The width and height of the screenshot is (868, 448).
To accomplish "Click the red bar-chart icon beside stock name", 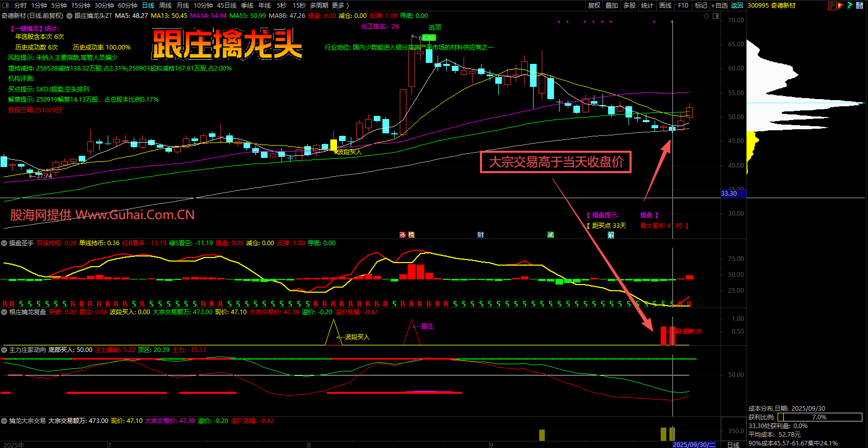I will pyautogui.click(x=832, y=6).
